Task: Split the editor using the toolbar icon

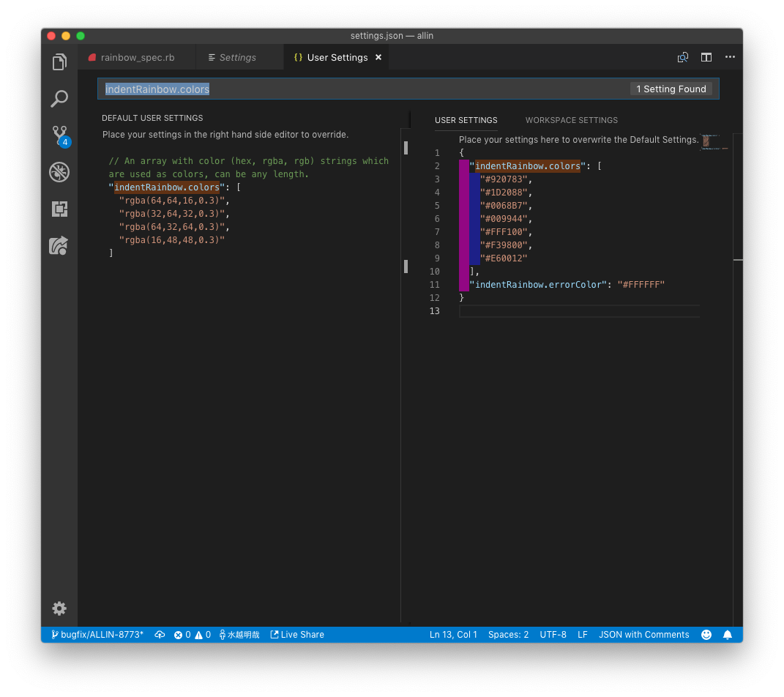Action: (x=706, y=57)
